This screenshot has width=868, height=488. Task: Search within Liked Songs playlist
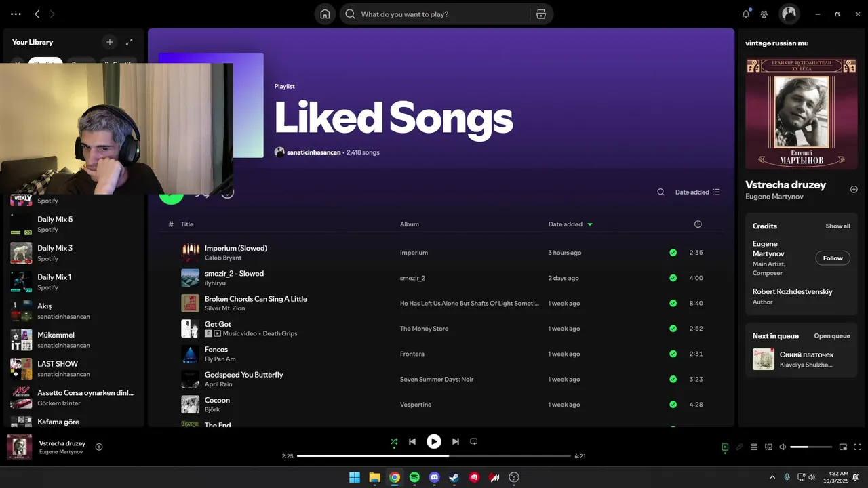coord(660,192)
